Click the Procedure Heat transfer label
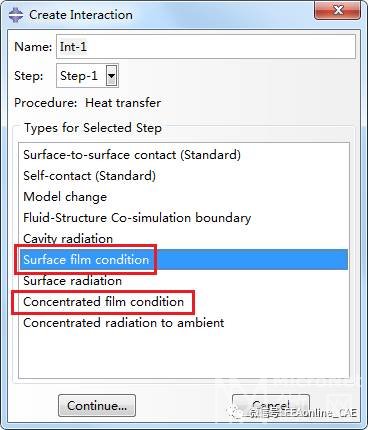368x430 pixels. pos(88,103)
